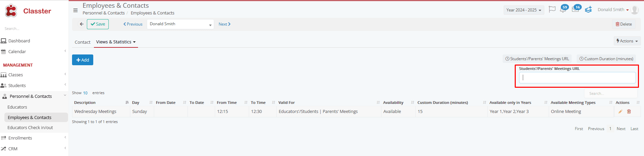Open the Year 2024 - 2025 dropdown
The image size is (644, 156).
click(524, 10)
